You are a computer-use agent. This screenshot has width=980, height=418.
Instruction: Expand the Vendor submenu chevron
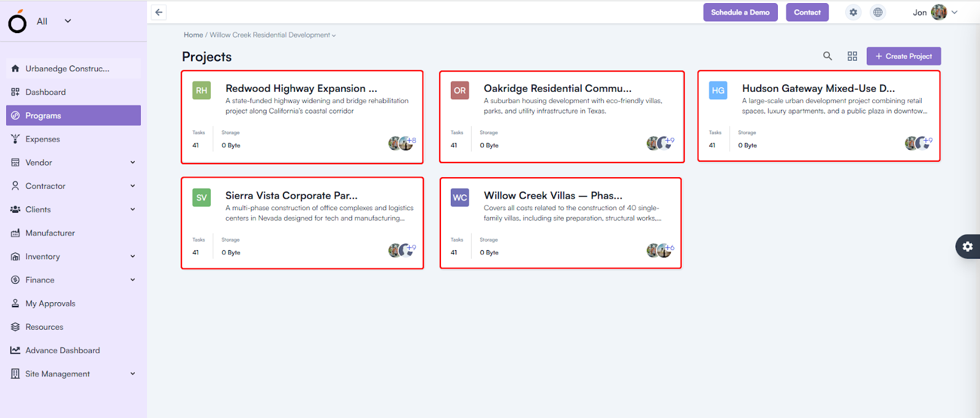133,162
